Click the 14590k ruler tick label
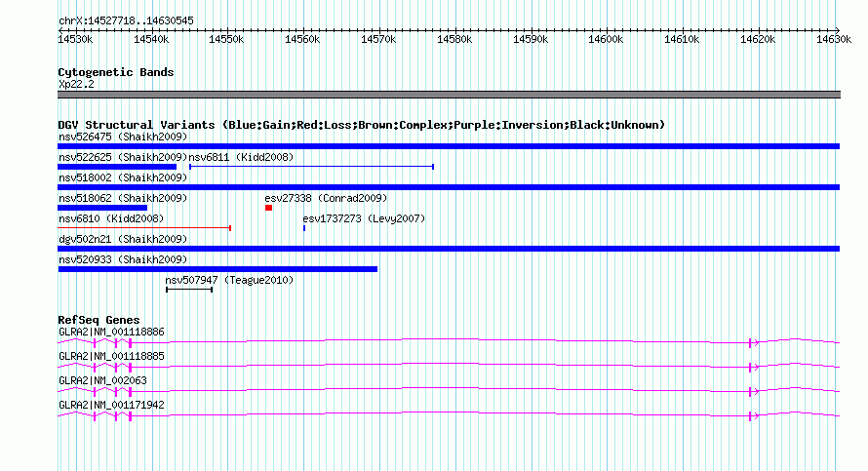This screenshot has width=868, height=471. [531, 39]
